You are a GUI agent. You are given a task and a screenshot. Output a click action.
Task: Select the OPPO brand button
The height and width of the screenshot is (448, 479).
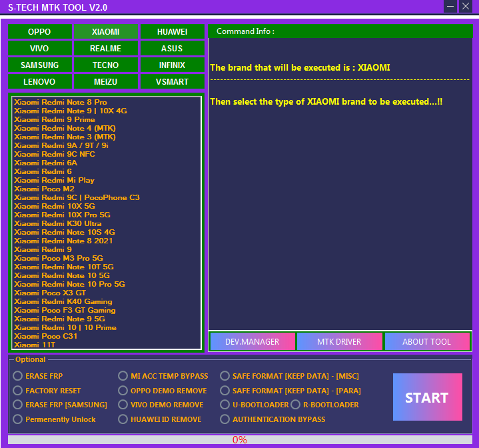click(40, 31)
